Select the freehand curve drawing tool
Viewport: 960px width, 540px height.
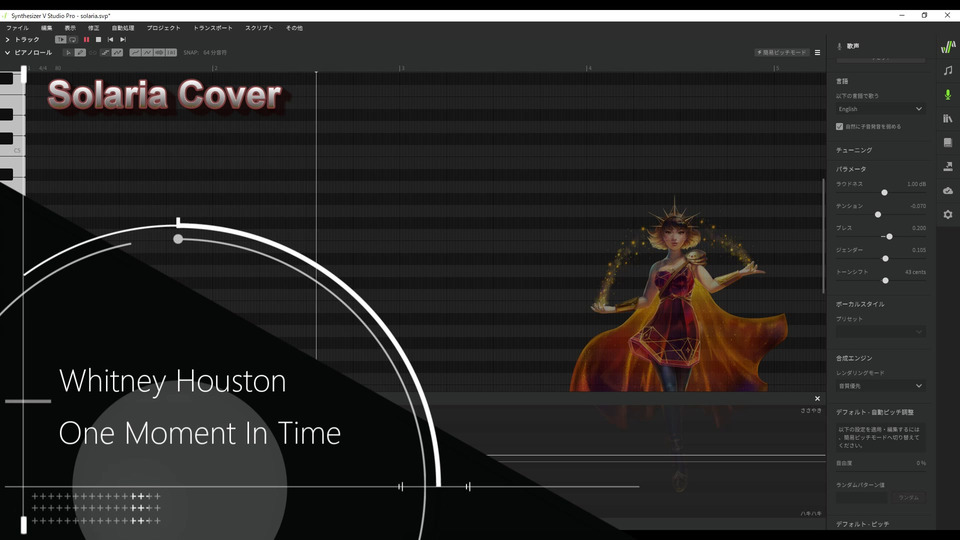click(117, 53)
